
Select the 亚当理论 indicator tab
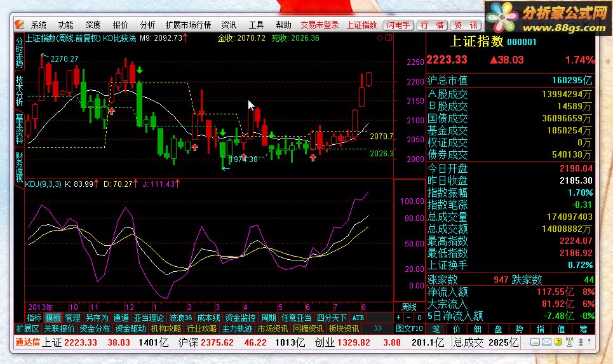[149, 318]
